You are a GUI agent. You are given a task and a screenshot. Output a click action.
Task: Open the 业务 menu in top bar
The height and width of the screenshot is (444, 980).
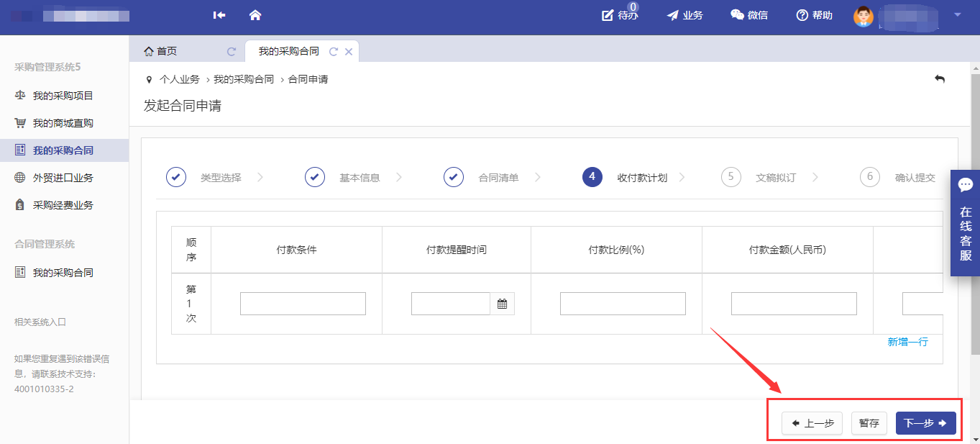tap(684, 15)
